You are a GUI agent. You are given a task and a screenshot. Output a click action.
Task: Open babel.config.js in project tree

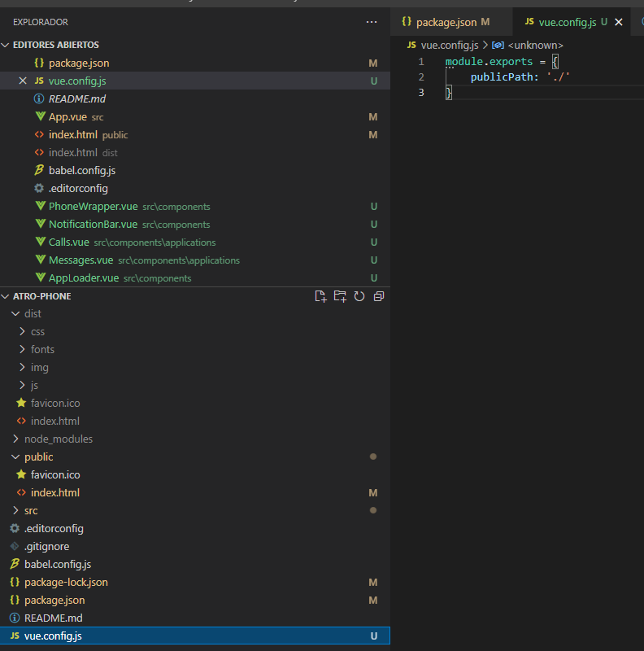point(195,564)
